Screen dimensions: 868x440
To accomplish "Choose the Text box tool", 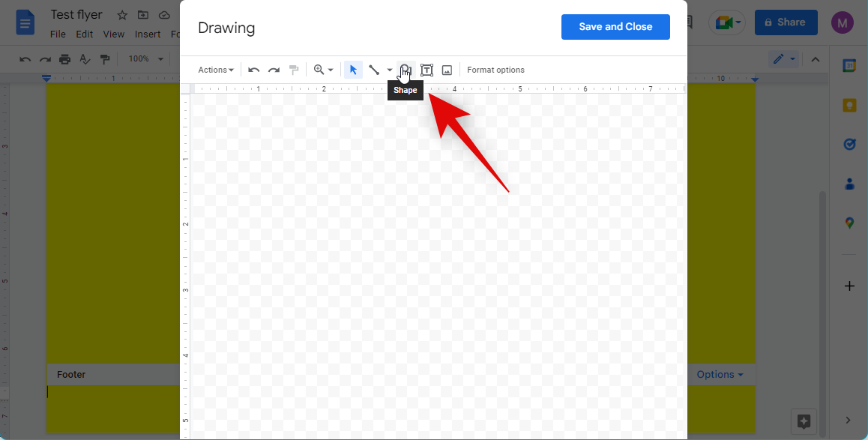I will pos(427,70).
